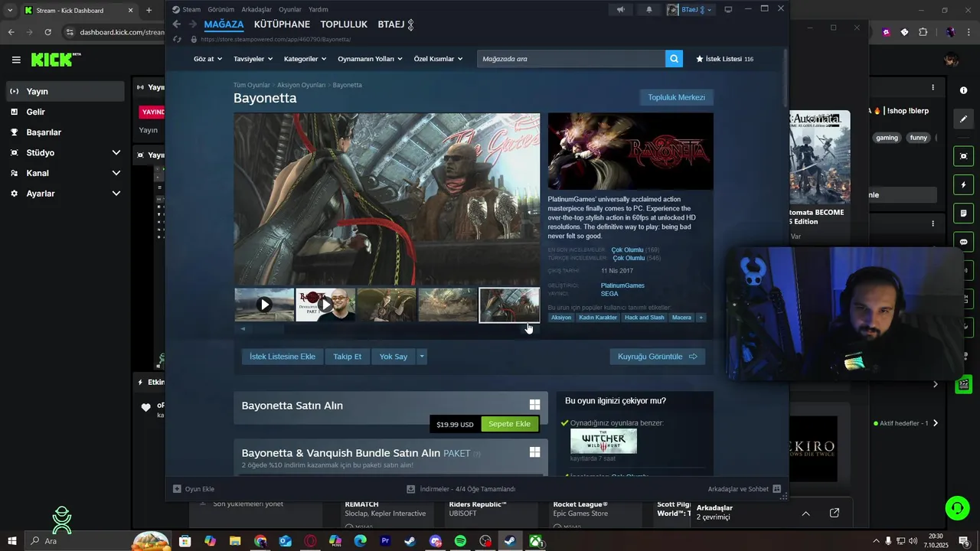Click the blue store search magnifier button

point(674,59)
